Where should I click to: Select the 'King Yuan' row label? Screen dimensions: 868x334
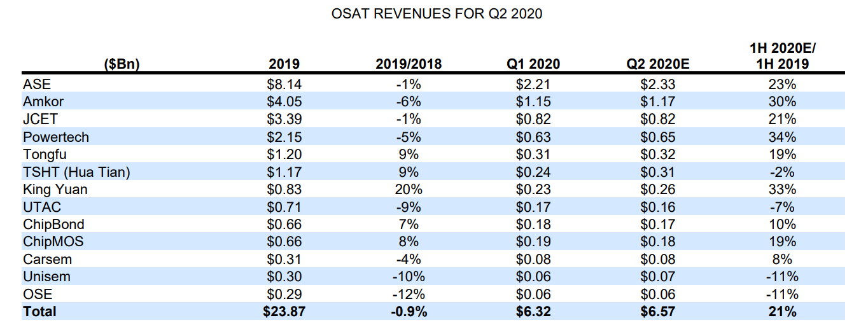[x=55, y=189]
